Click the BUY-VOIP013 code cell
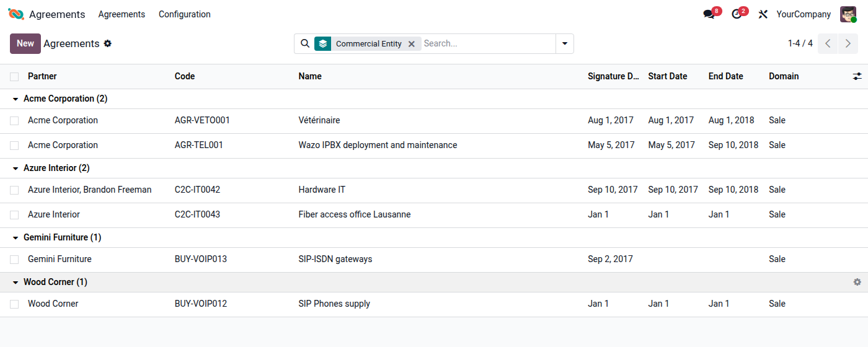Screen dimensions: 868x347 [x=201, y=259]
